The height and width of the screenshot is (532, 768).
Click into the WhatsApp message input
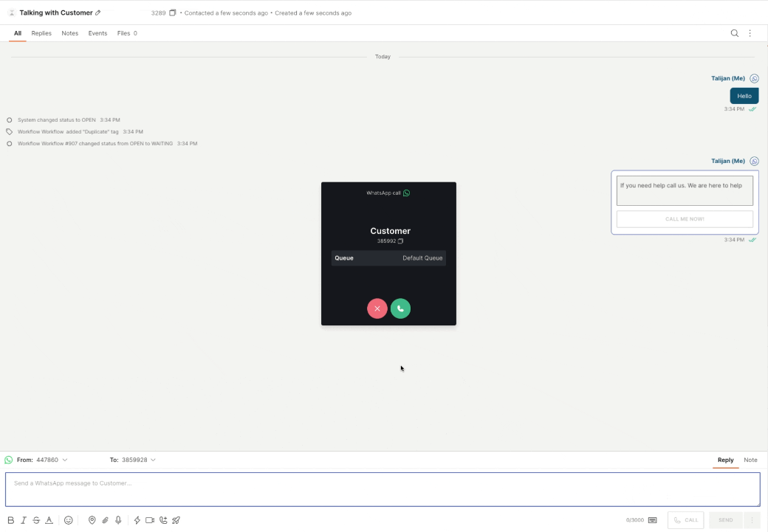coord(383,489)
